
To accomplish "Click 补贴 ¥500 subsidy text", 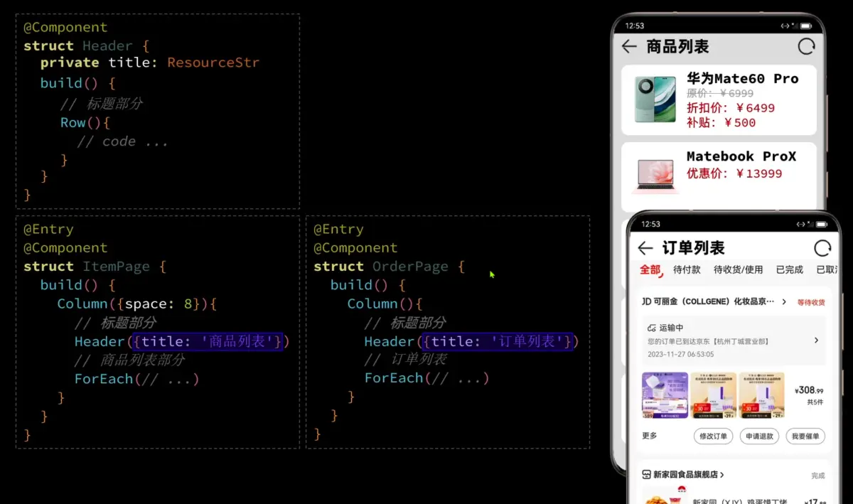I will [721, 122].
